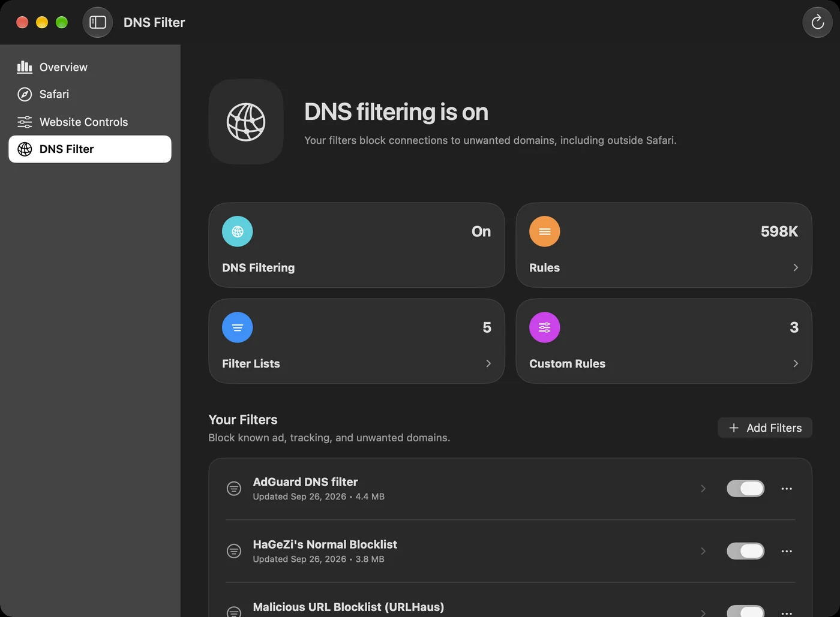Select DNS Filter in the sidebar
This screenshot has width=840, height=617.
tap(90, 149)
